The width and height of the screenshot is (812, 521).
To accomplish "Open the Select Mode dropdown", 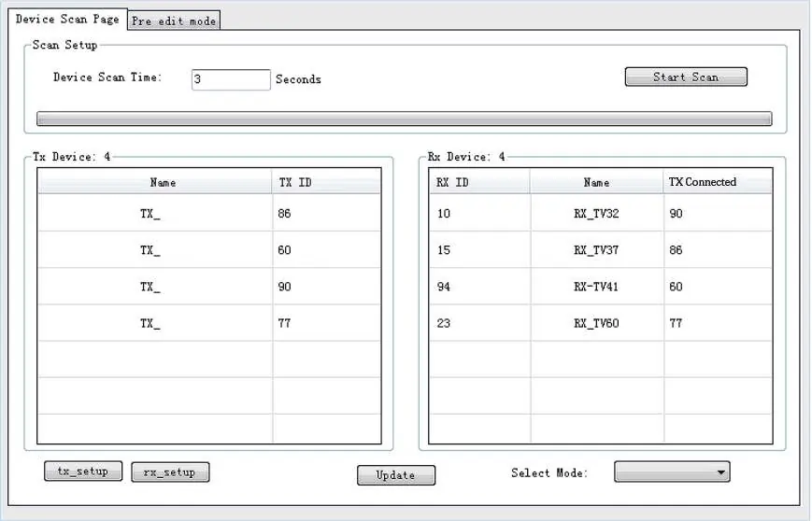I will coord(672,472).
